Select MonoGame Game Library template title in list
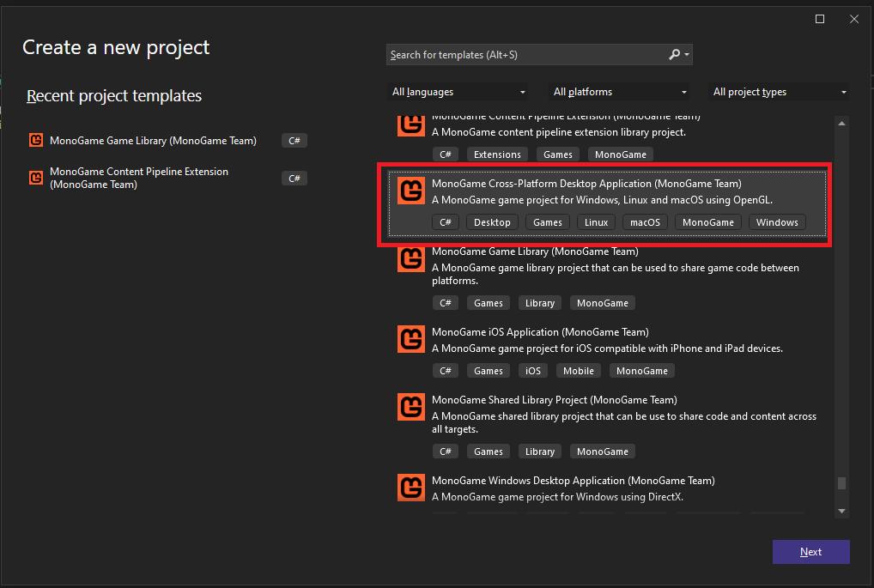874x588 pixels. point(535,252)
